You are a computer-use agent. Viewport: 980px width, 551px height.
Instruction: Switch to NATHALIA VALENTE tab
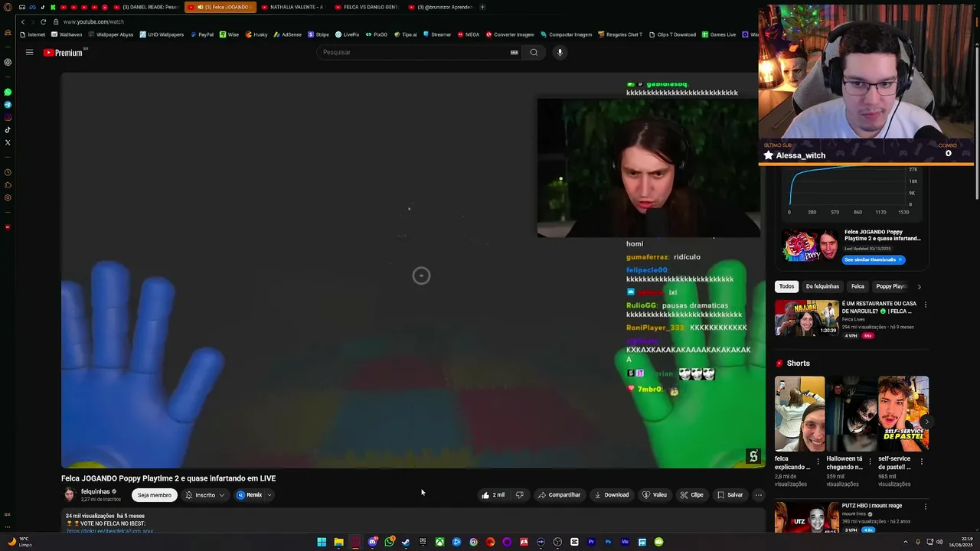(292, 7)
